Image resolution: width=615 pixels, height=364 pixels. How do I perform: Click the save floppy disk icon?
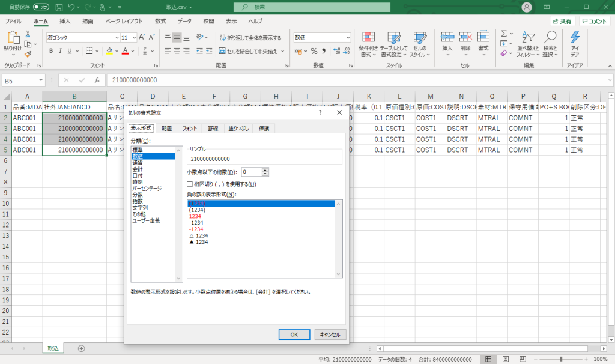[58, 7]
